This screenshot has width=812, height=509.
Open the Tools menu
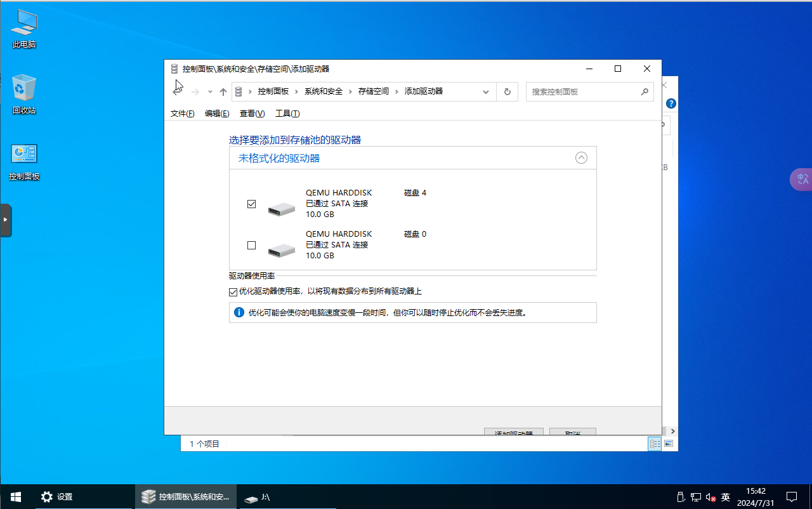click(x=287, y=114)
